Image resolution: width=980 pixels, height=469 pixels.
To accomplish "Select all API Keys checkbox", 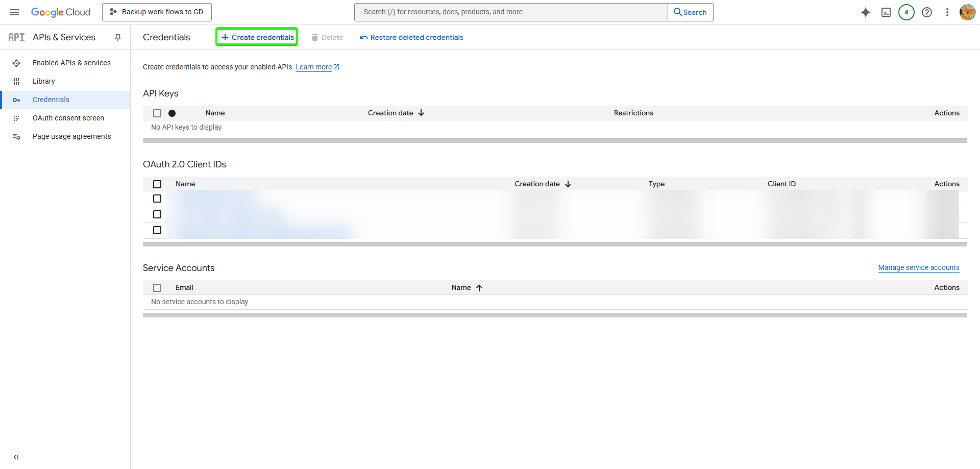I will [157, 113].
